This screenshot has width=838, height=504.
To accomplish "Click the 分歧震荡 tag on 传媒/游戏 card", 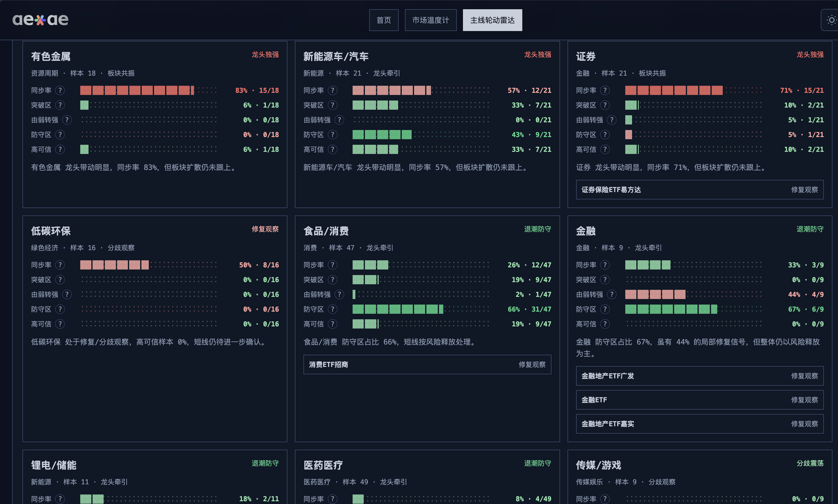I will coord(810,463).
